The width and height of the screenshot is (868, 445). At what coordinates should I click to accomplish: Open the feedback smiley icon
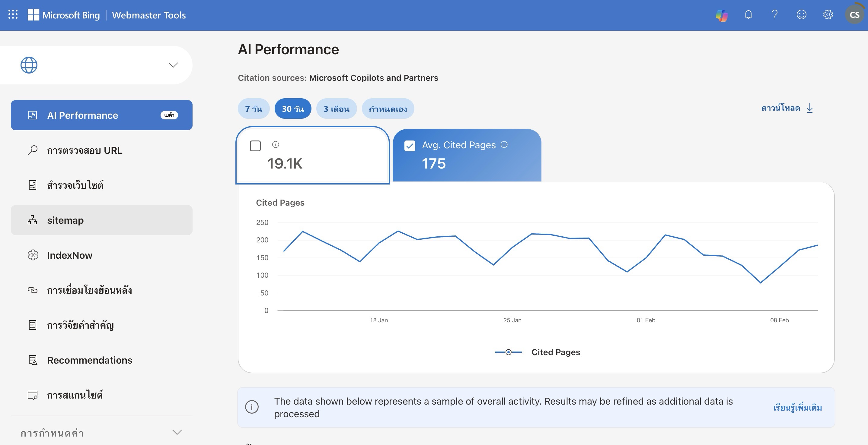801,14
